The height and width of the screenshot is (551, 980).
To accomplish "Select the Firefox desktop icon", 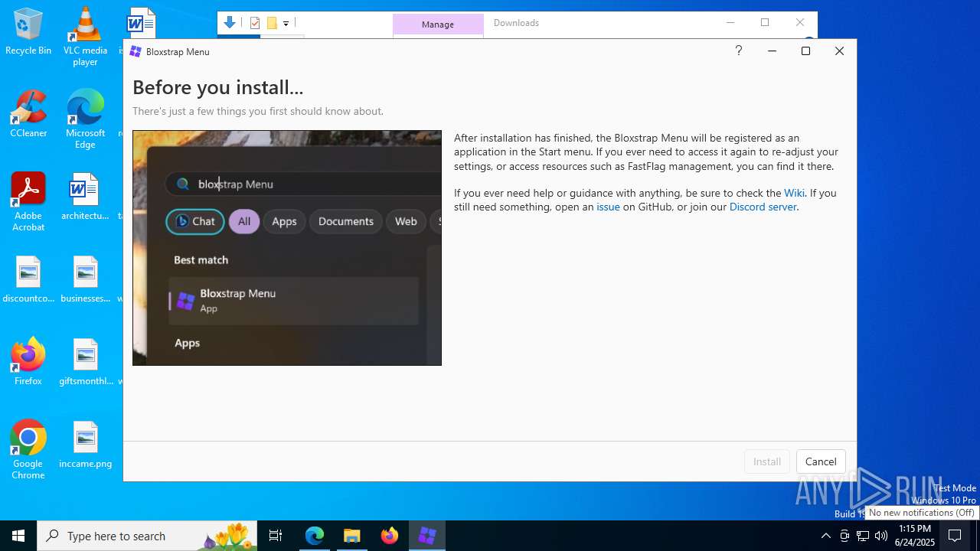I will [28, 361].
